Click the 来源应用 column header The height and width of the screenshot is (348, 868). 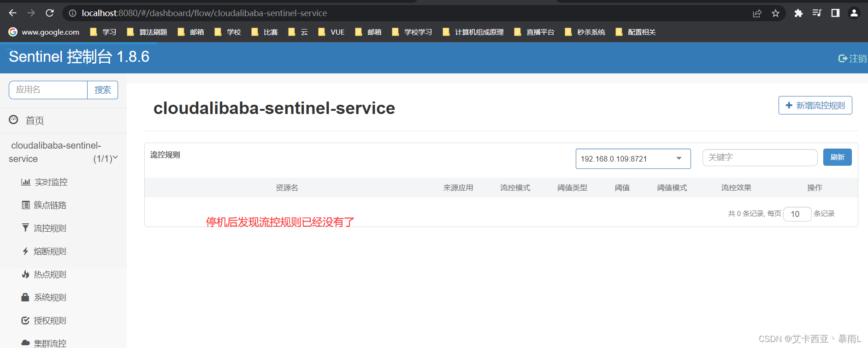(458, 188)
